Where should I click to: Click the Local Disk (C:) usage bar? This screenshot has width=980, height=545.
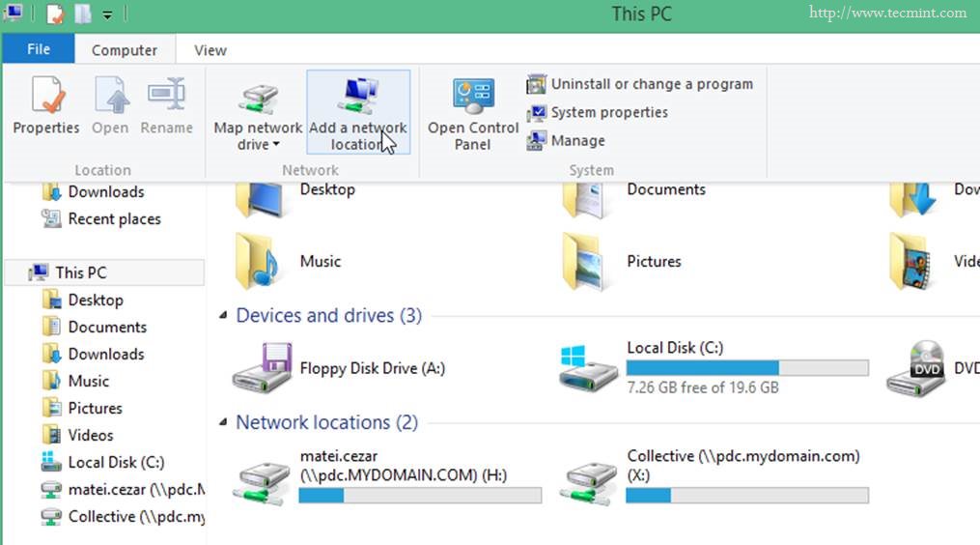coord(746,368)
